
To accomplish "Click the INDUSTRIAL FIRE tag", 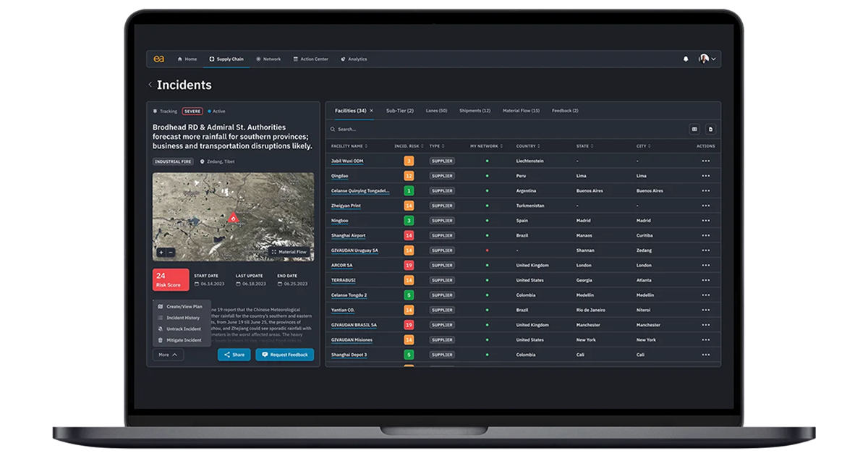I will pyautogui.click(x=174, y=161).
